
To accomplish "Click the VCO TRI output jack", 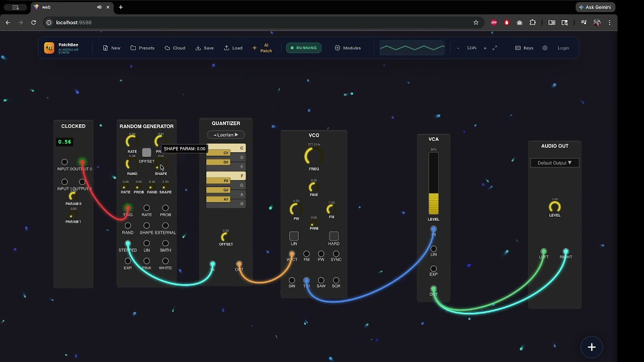I will tap(306, 280).
